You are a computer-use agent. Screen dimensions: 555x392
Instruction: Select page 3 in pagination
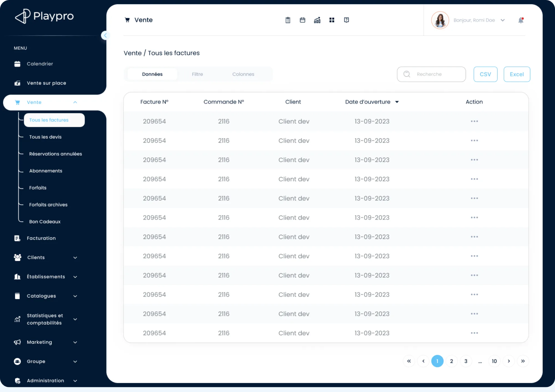466,361
